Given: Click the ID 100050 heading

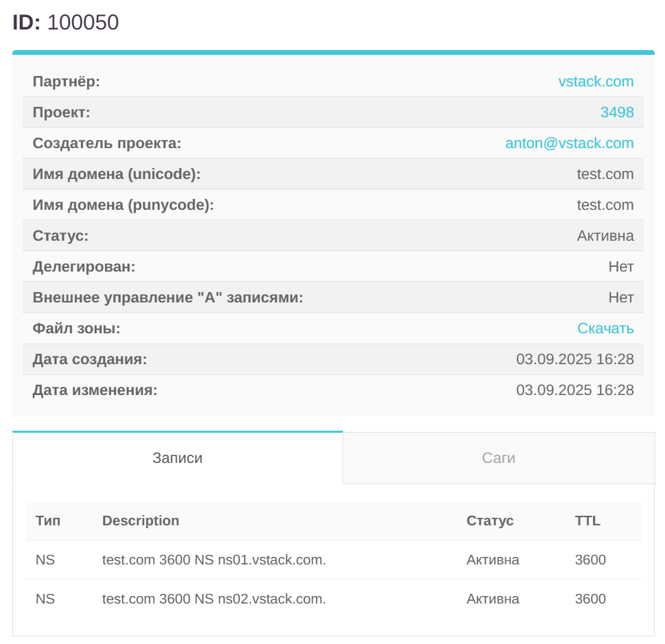Looking at the screenshot, I should point(66,23).
